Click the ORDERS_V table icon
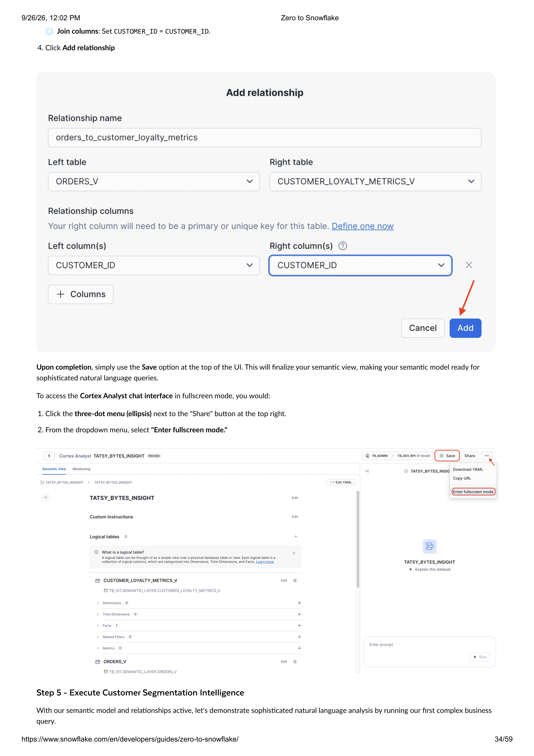The image size is (534, 756). click(98, 662)
